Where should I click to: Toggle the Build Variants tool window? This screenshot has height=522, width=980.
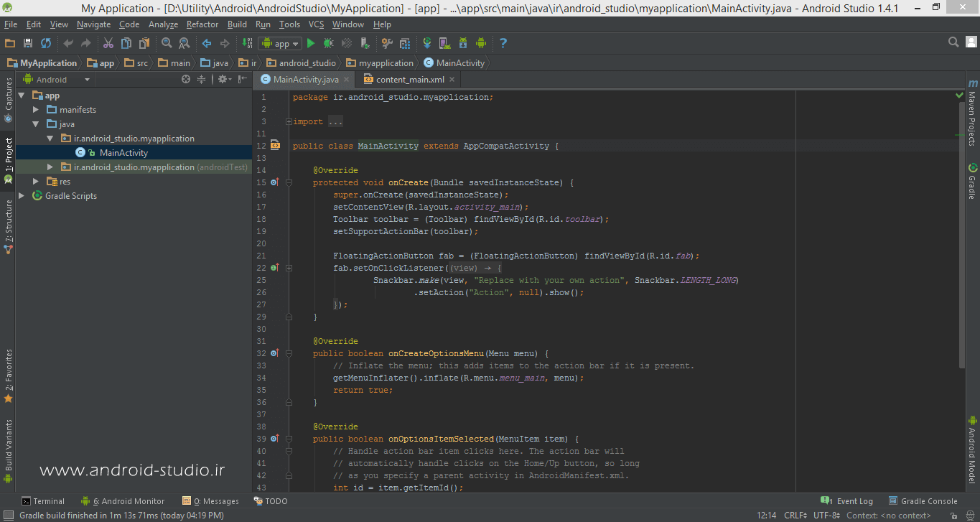pos(8,451)
